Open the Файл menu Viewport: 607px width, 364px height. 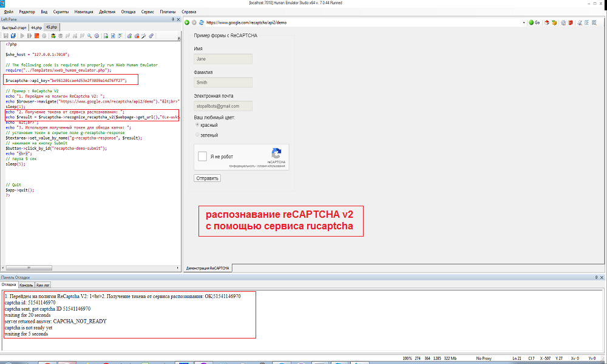(x=8, y=12)
